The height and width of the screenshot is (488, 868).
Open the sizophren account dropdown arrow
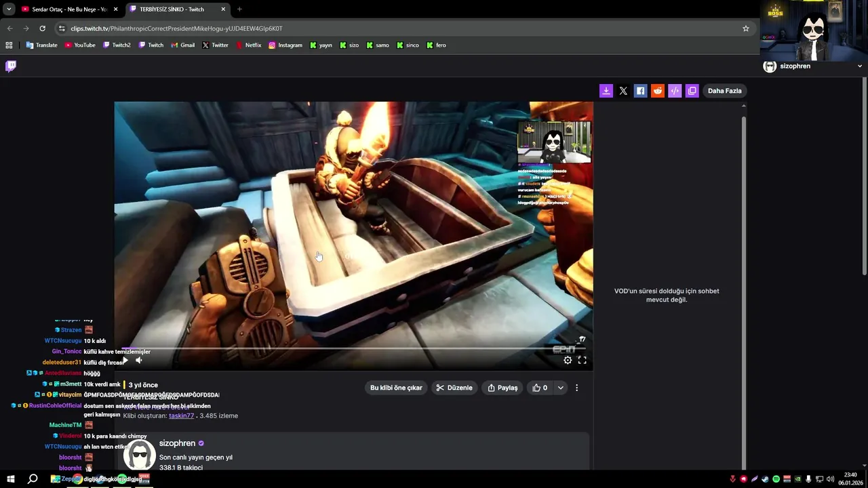pyautogui.click(x=860, y=66)
